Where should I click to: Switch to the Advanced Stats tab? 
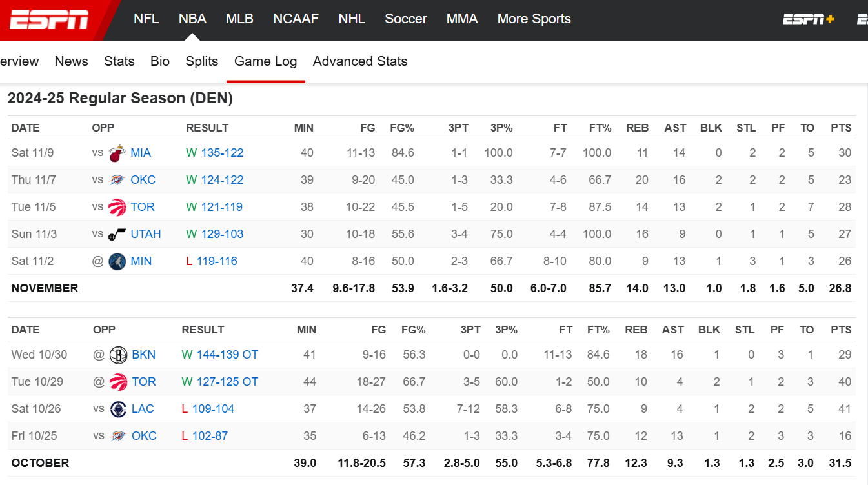[x=360, y=62]
